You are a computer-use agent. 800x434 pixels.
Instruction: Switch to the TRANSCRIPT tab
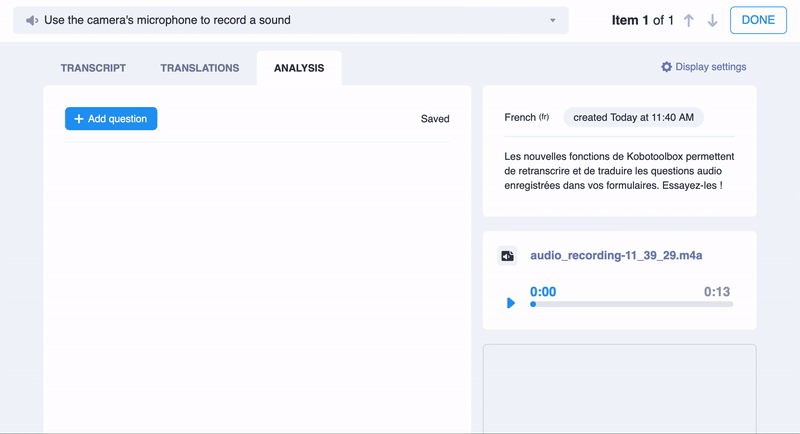pos(93,68)
